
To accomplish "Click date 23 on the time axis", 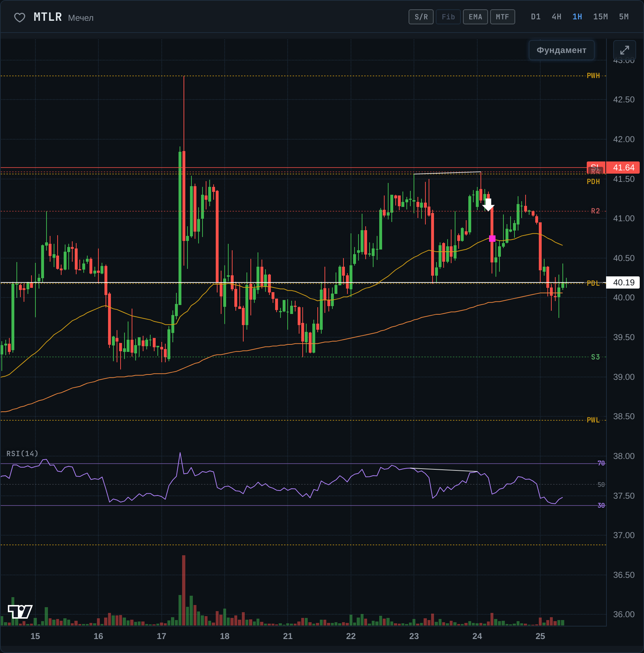I will pos(414,636).
